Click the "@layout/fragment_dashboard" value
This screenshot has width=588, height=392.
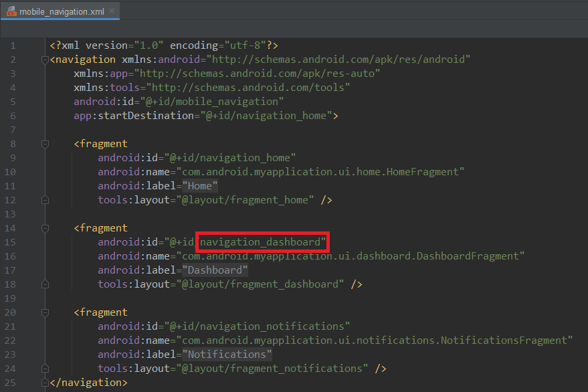click(260, 284)
